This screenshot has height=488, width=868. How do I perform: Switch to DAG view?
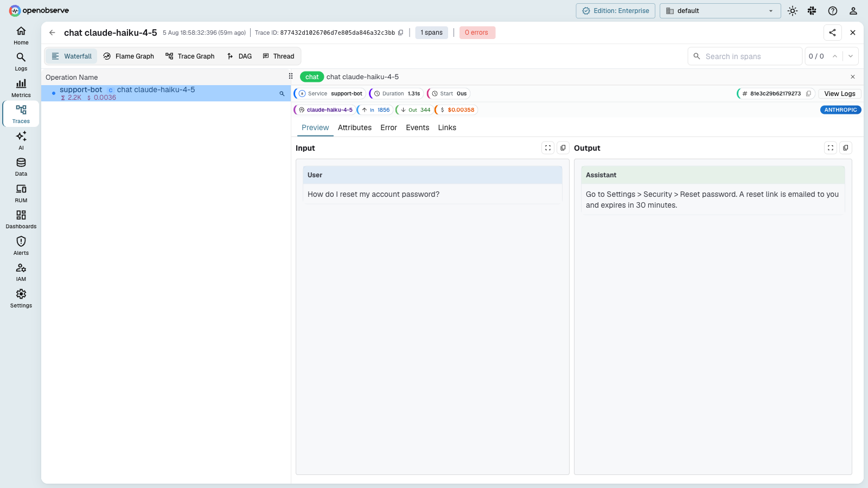tap(239, 56)
